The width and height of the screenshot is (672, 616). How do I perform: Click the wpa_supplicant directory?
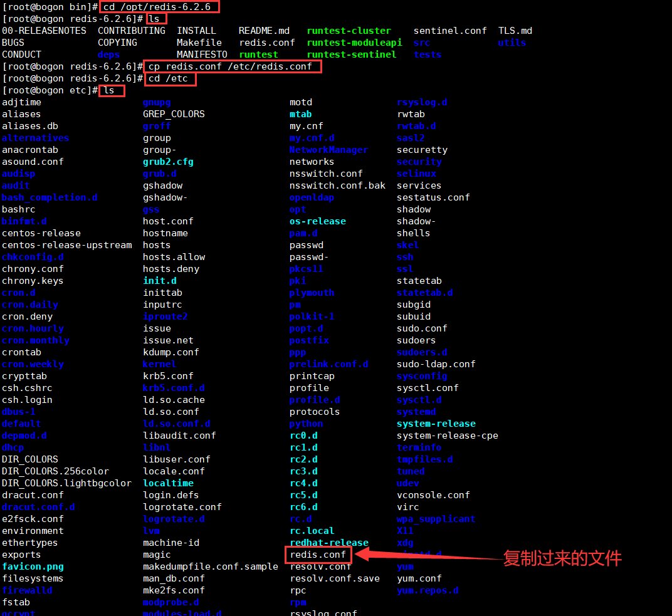coord(436,519)
